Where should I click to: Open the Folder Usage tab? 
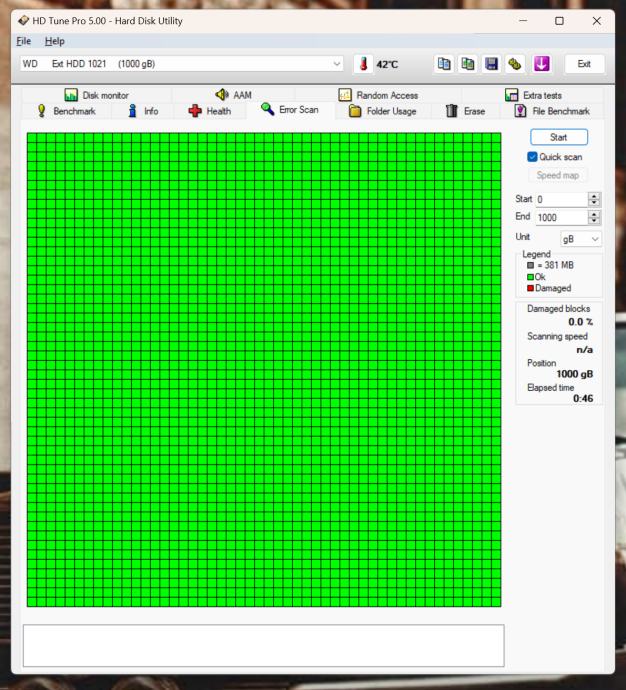[383, 111]
